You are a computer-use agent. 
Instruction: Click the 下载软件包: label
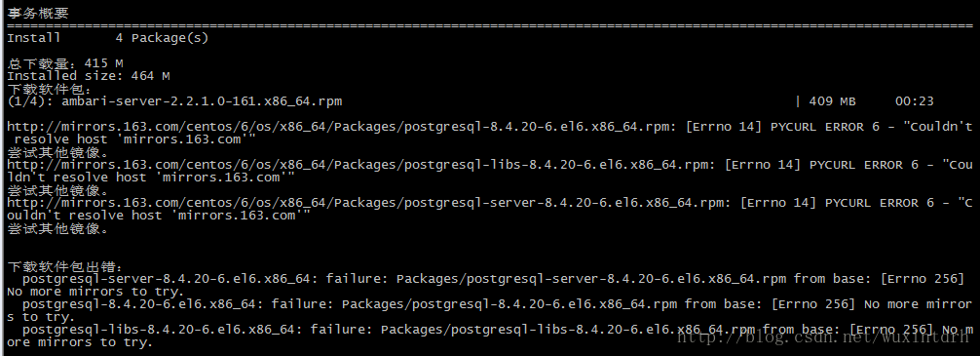pyautogui.click(x=50, y=89)
